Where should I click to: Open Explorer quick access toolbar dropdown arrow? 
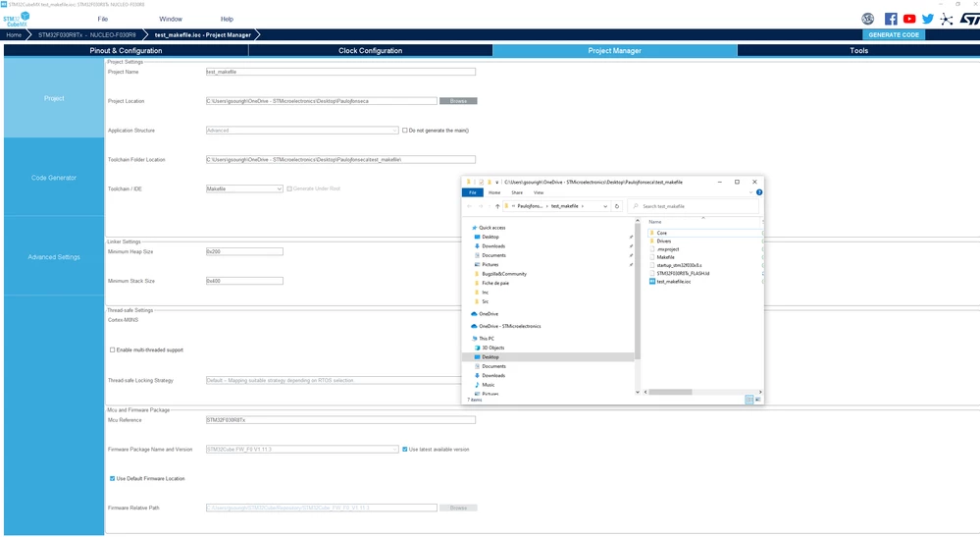pos(497,182)
